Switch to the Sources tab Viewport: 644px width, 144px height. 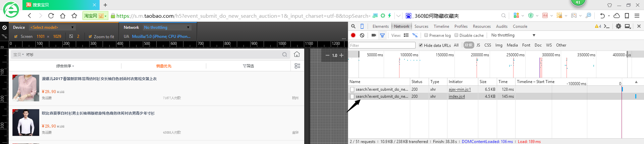421,26
